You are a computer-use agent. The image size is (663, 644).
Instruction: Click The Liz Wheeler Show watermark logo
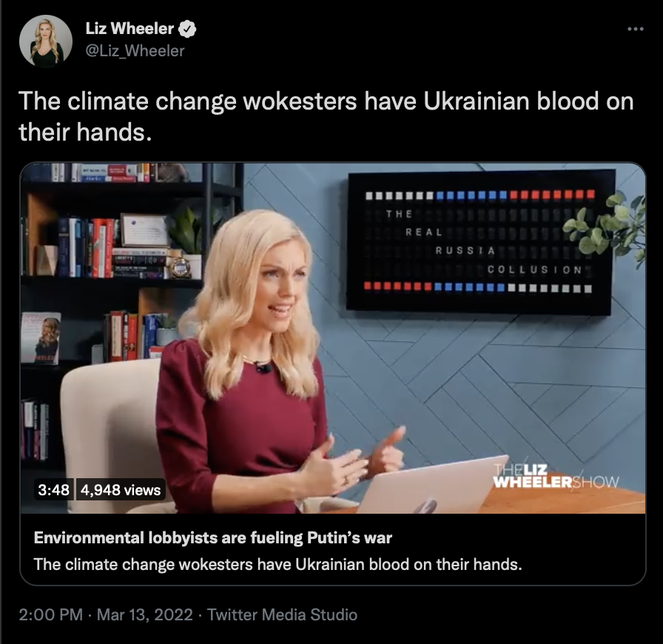[556, 476]
